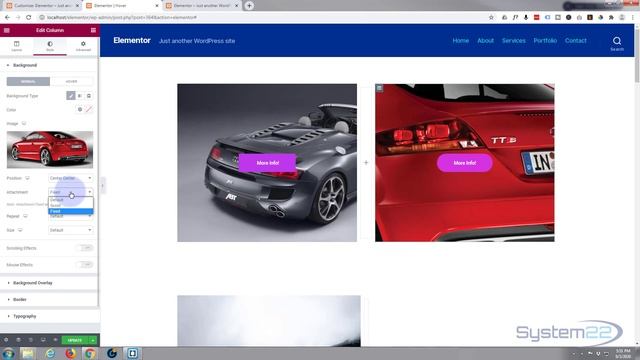Switch to the Style tab
Viewport: 640px width, 360px height.
click(x=50, y=46)
